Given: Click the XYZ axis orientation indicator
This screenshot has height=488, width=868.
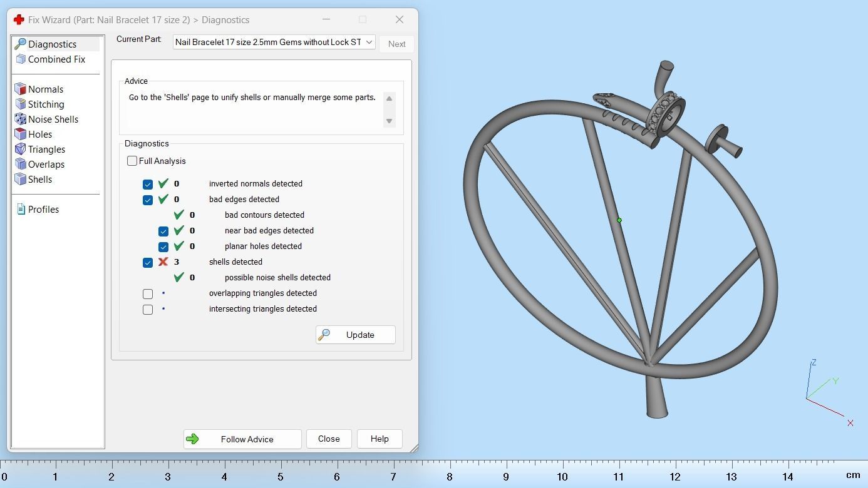Looking at the screenshot, I should click(829, 393).
